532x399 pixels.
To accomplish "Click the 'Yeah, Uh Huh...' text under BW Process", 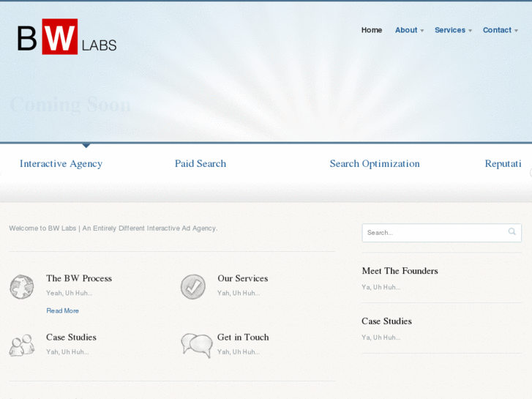I will (70, 293).
